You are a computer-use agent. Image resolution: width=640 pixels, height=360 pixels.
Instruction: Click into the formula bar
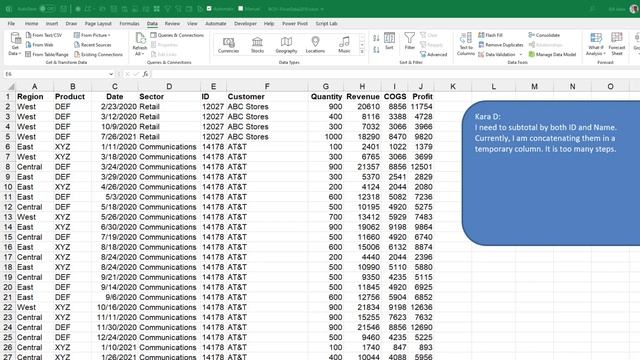click(394, 74)
